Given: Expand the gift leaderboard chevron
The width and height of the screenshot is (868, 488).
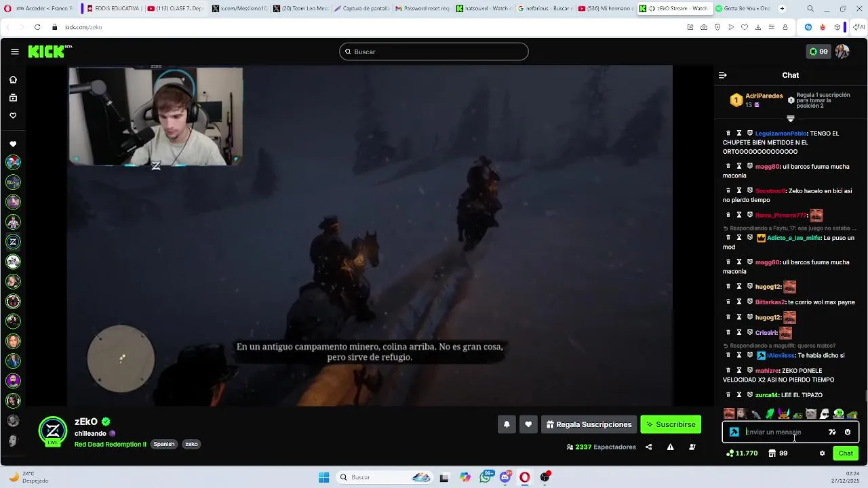Looking at the screenshot, I should point(790,119).
